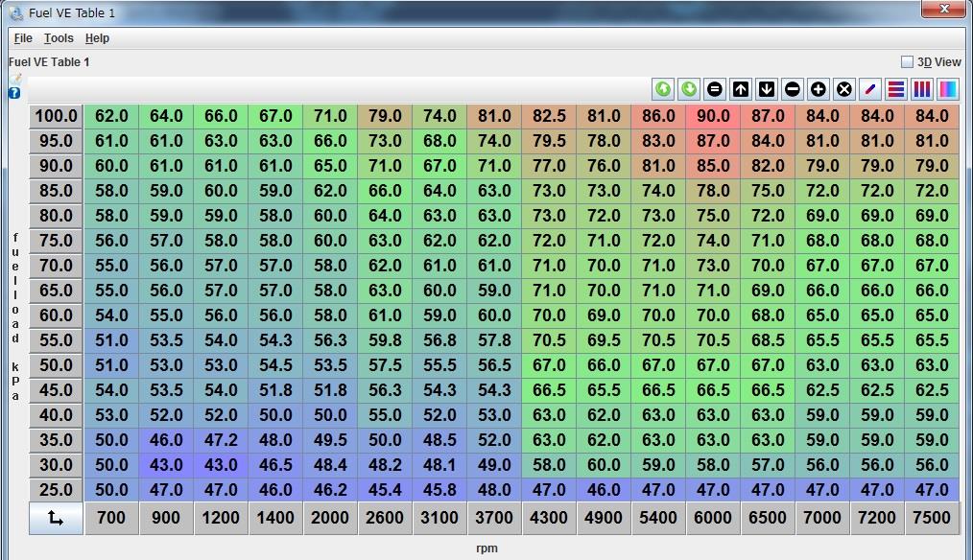Enable the 3D View checkbox
Viewport: 973px width, 560px height.
click(907, 62)
